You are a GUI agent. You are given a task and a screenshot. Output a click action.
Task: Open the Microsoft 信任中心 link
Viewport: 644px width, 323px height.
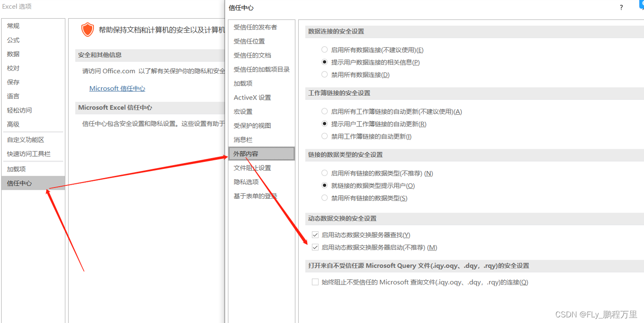tap(117, 88)
